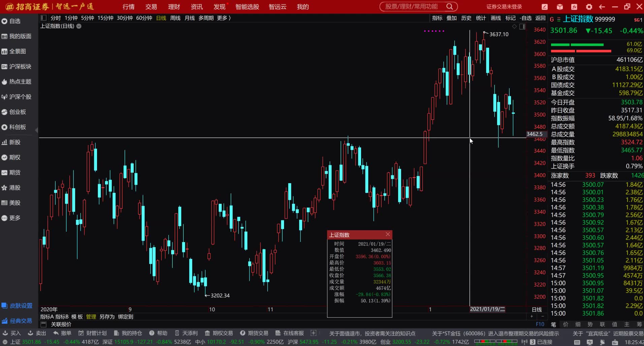Click the red sell volume bar
This screenshot has height=346, width=644.
click(581, 51)
